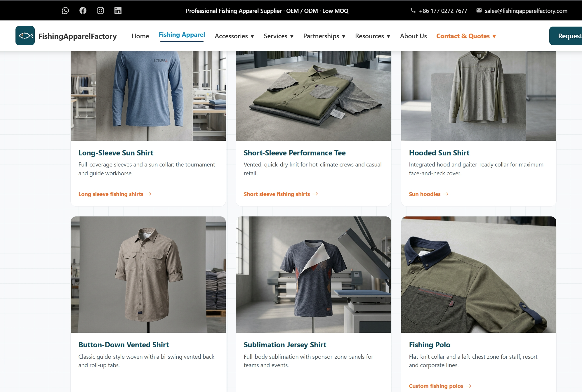Click the envelope email icon
The width and height of the screenshot is (582, 392).
[479, 11]
